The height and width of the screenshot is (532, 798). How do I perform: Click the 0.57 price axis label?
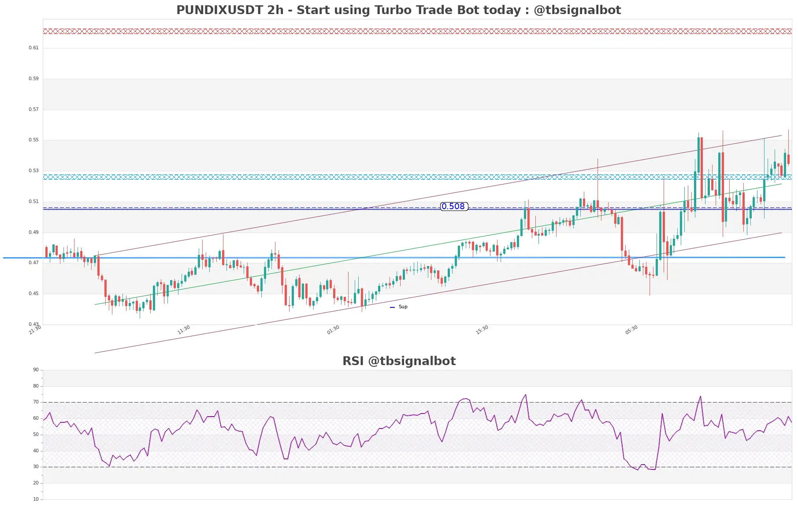point(33,110)
